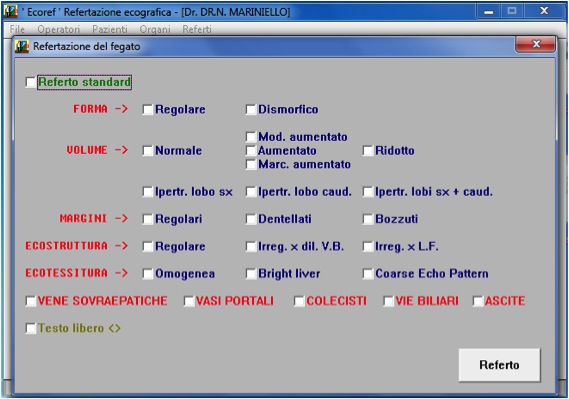Enable the Ridotto volume checkbox

tap(368, 151)
